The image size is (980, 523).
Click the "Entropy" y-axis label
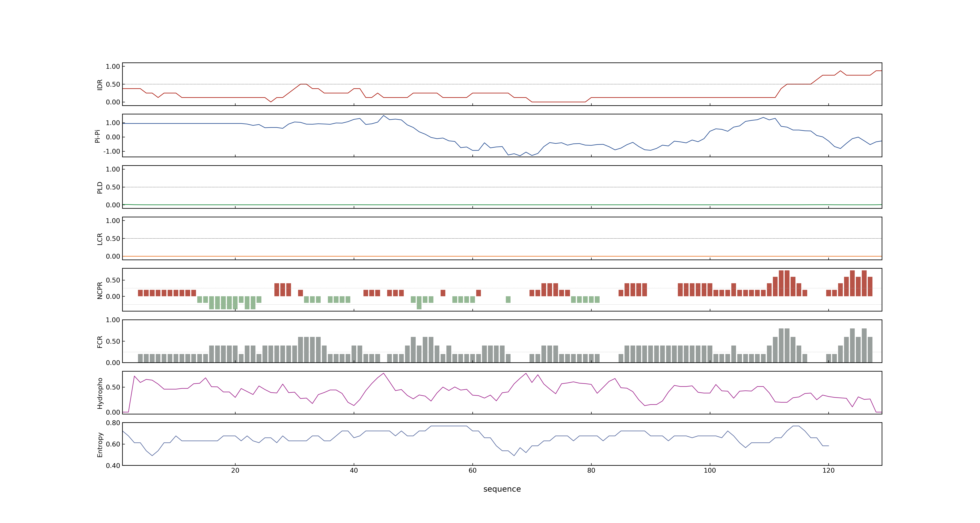coord(100,445)
